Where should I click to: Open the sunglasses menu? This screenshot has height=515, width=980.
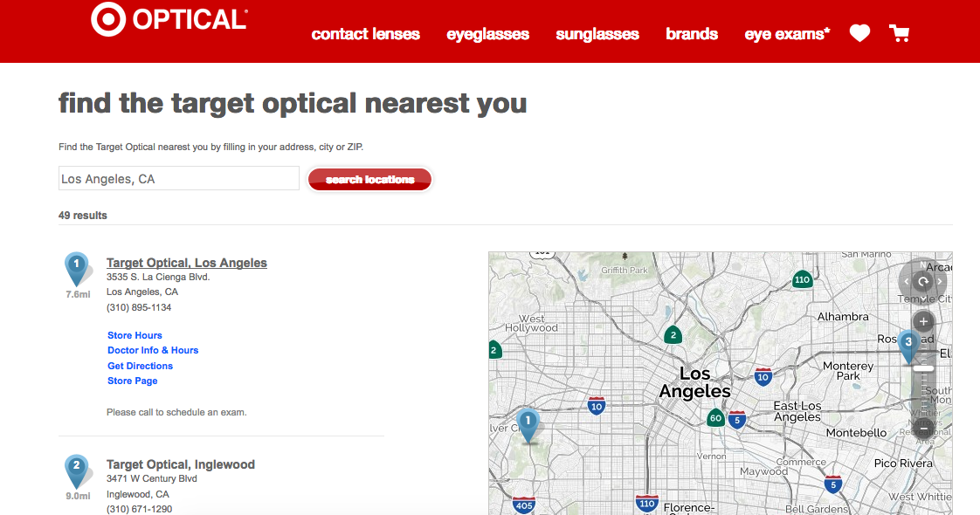(x=597, y=34)
